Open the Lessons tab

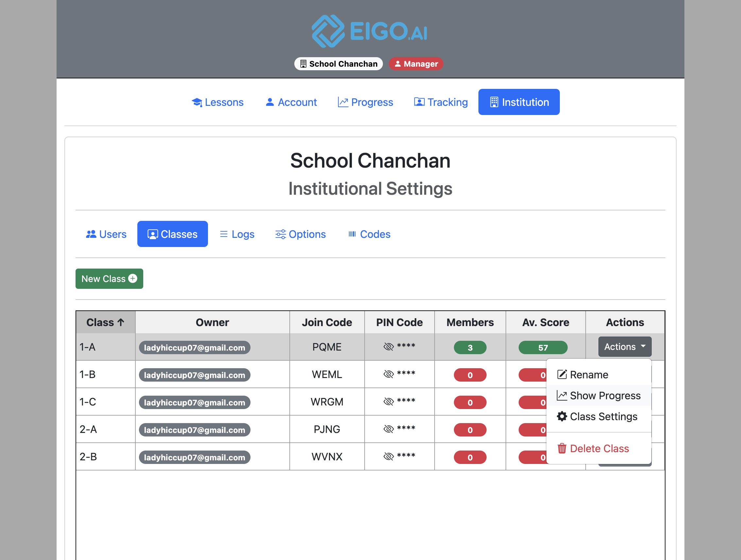click(217, 102)
